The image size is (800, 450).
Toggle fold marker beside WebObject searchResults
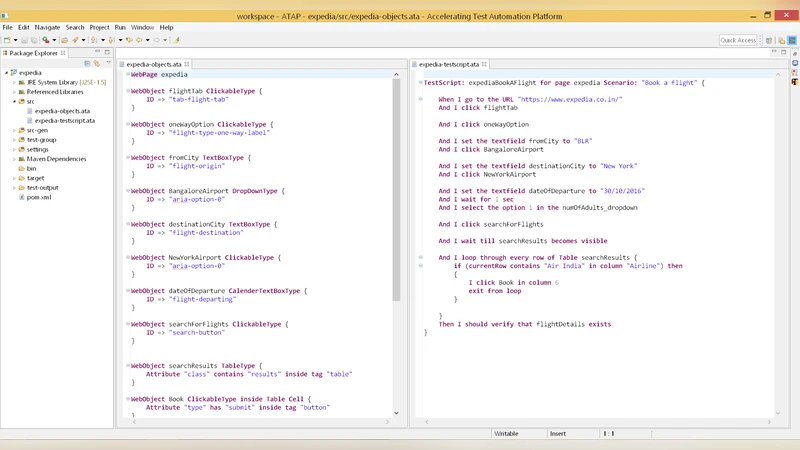click(x=128, y=365)
